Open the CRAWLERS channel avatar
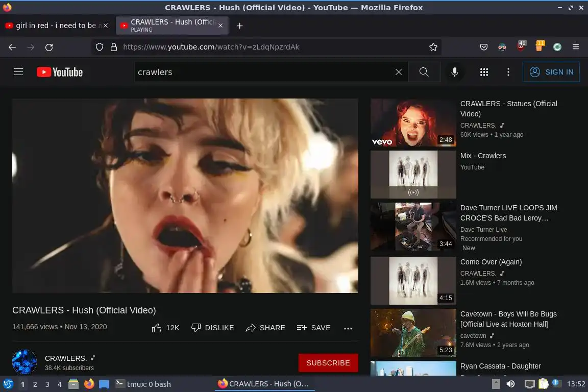The width and height of the screenshot is (588, 392). pyautogui.click(x=24, y=362)
